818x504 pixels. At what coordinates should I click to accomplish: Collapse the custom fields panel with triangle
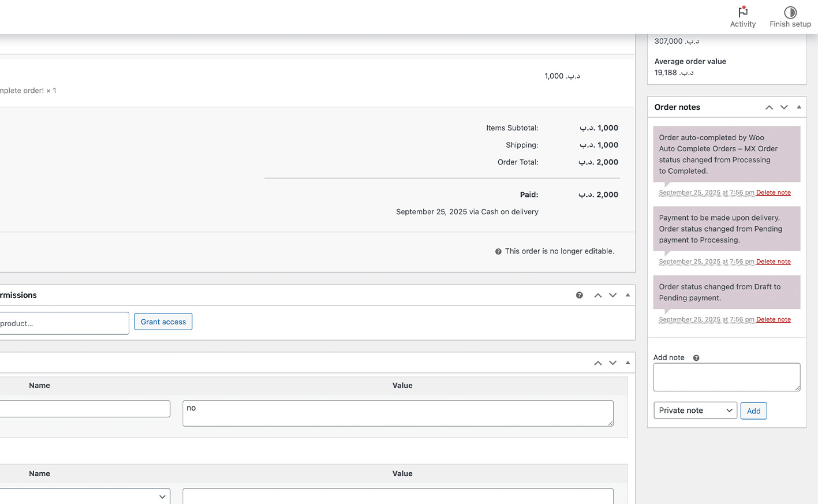627,363
